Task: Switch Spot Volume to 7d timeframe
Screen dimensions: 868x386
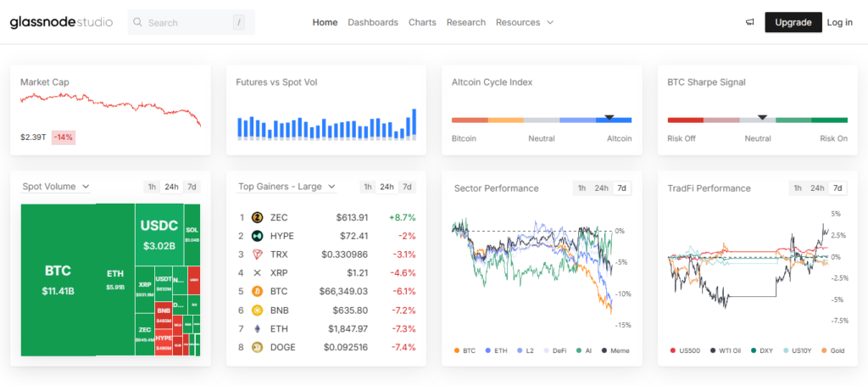Action: (x=192, y=187)
